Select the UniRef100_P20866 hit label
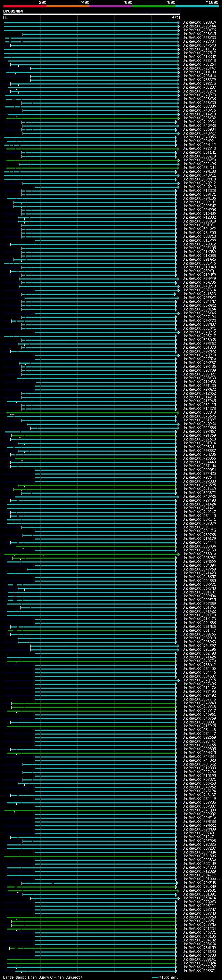222x980 pixels. 199,459
